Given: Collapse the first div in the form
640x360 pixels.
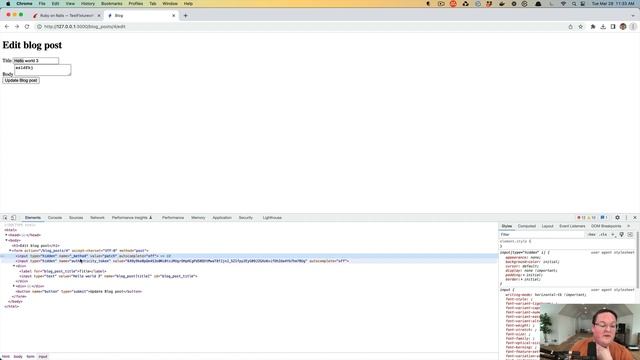Looking at the screenshot, I should tap(14, 266).
